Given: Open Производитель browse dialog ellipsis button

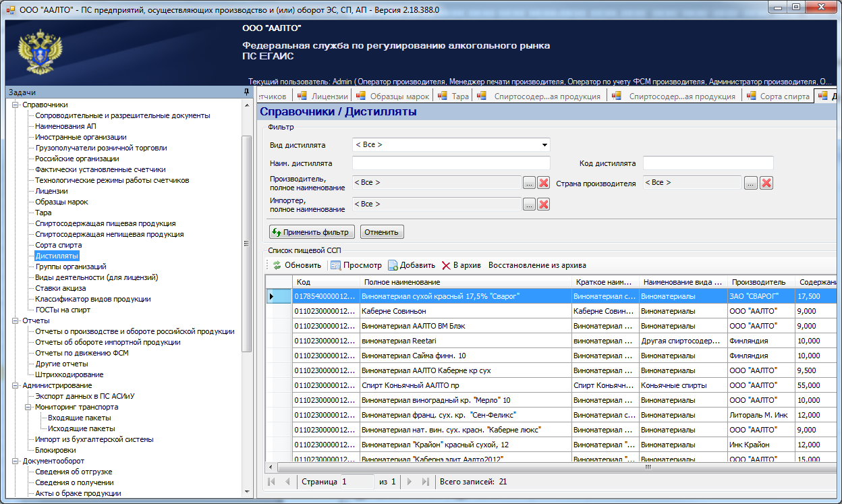Looking at the screenshot, I should (x=529, y=183).
